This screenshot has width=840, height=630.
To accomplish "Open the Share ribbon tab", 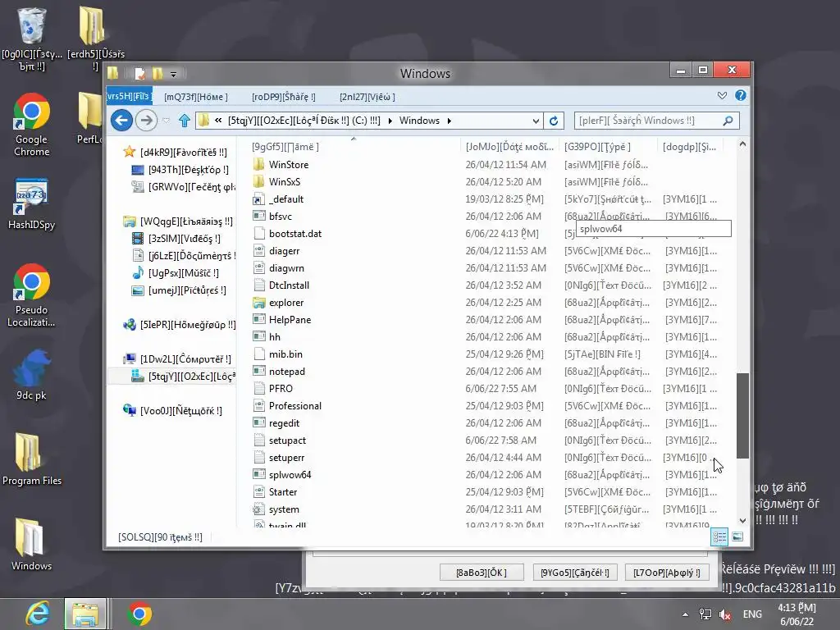I will [283, 97].
